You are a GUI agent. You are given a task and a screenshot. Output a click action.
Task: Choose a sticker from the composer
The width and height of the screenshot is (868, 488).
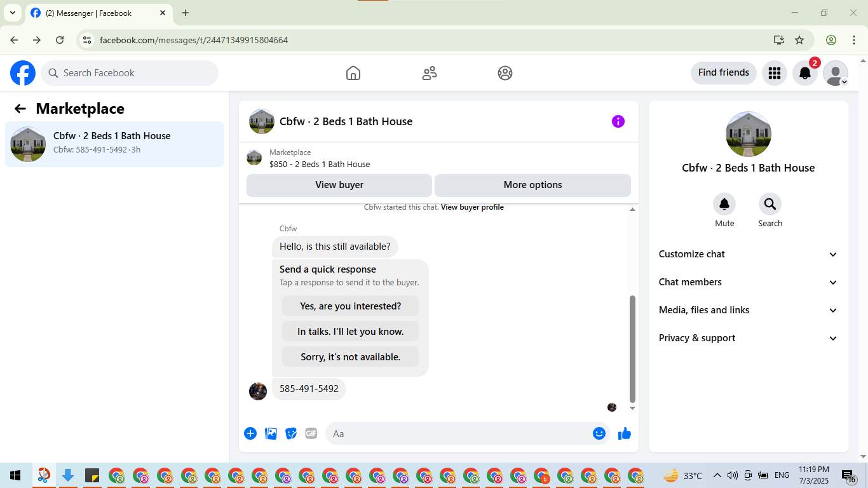point(291,433)
